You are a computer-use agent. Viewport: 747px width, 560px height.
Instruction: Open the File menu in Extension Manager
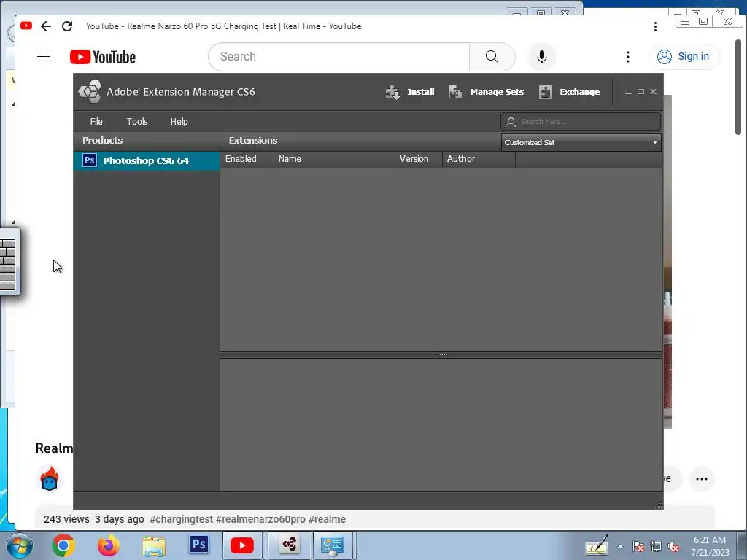pyautogui.click(x=96, y=122)
